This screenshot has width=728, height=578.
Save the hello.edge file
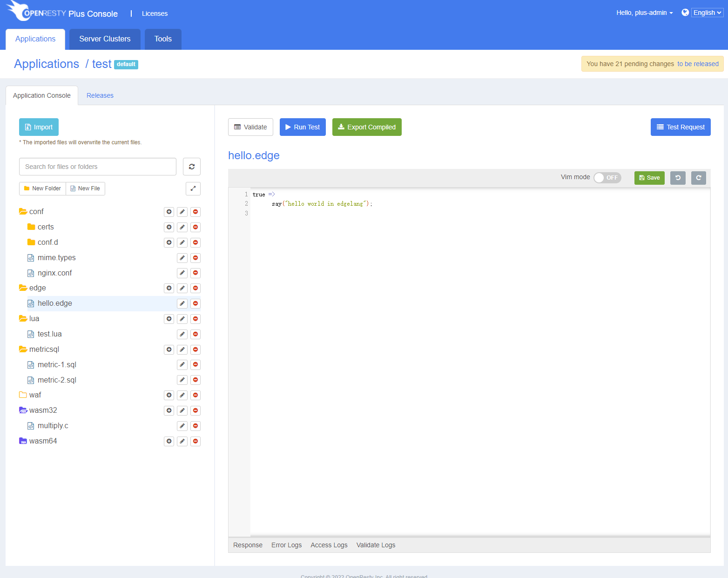649,178
